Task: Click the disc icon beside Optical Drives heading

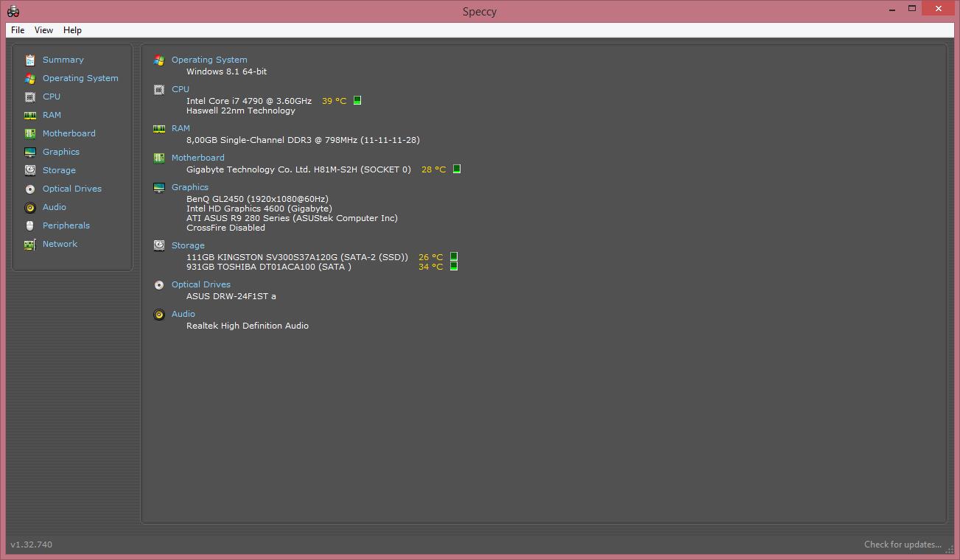Action: pos(159,284)
